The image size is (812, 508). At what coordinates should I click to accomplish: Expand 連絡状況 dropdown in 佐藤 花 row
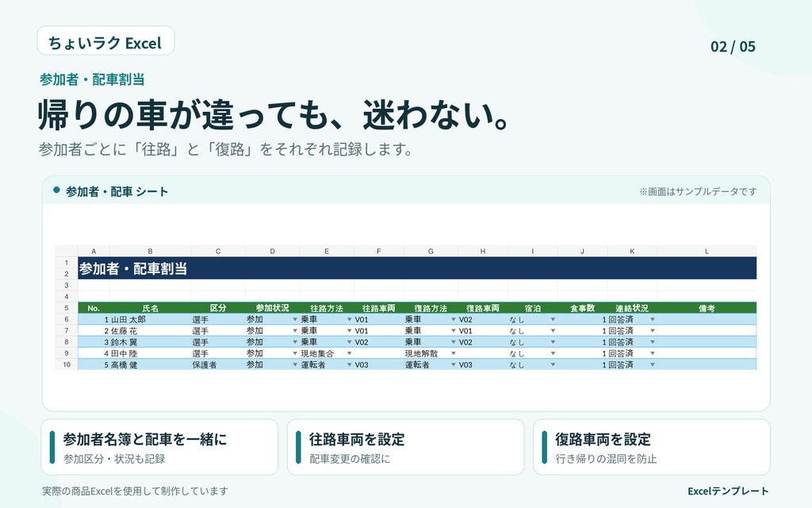(x=653, y=331)
